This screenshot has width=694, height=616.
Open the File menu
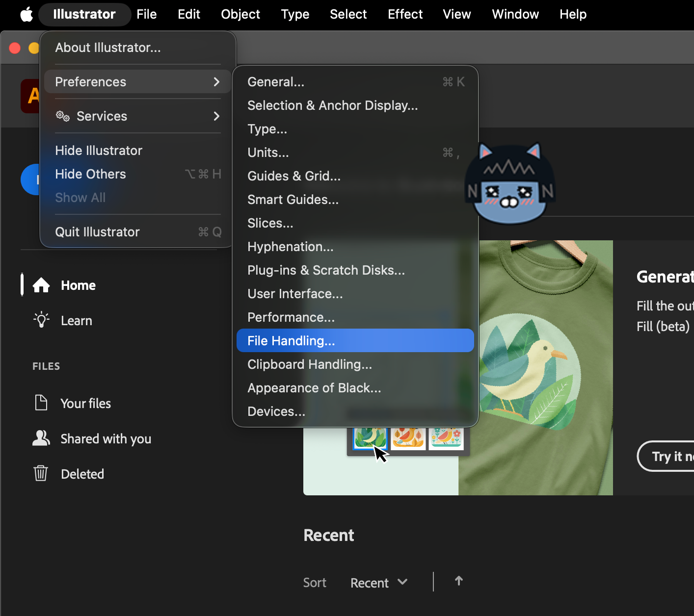tap(147, 14)
